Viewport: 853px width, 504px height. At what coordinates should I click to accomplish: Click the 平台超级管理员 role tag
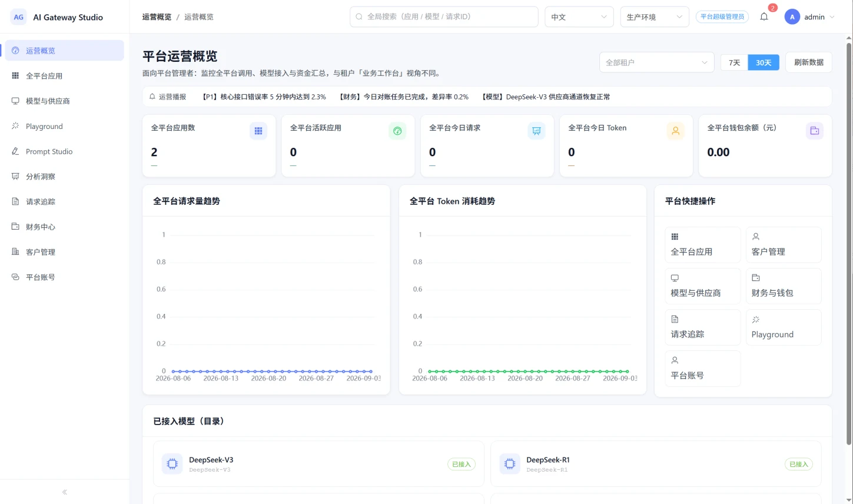[722, 17]
